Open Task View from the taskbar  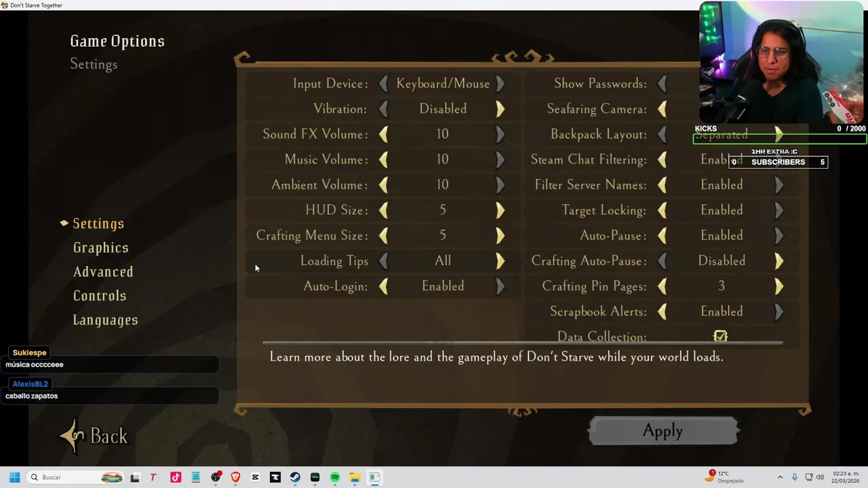(x=135, y=477)
